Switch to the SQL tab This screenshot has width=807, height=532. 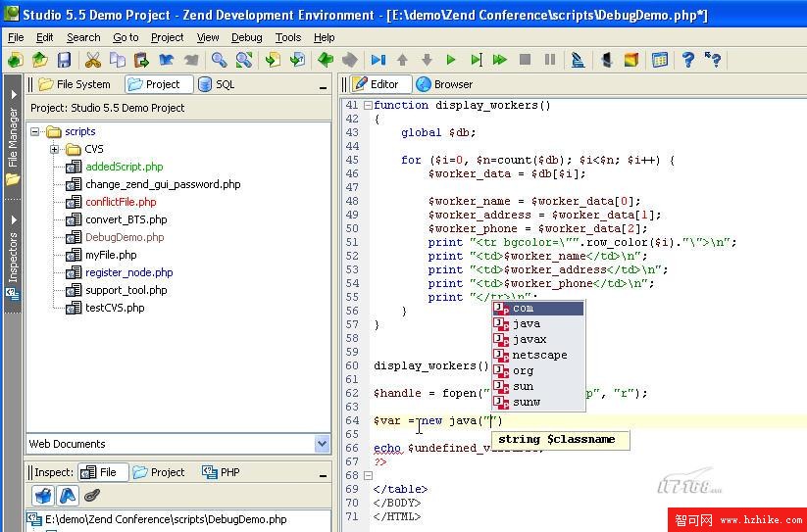pos(217,84)
